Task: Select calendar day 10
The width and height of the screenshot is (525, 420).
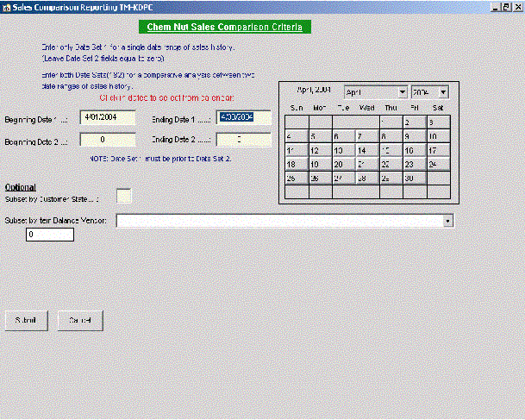Action: (439, 136)
